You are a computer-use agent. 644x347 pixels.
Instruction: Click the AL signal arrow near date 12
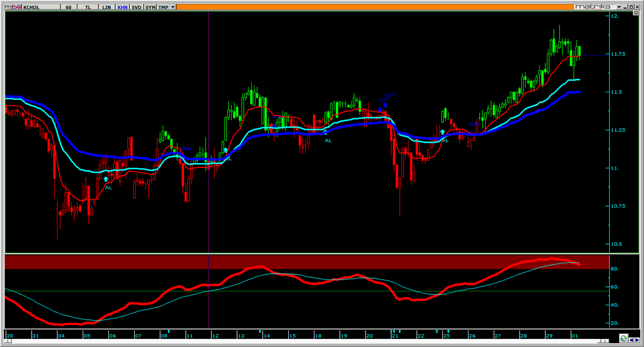point(225,150)
